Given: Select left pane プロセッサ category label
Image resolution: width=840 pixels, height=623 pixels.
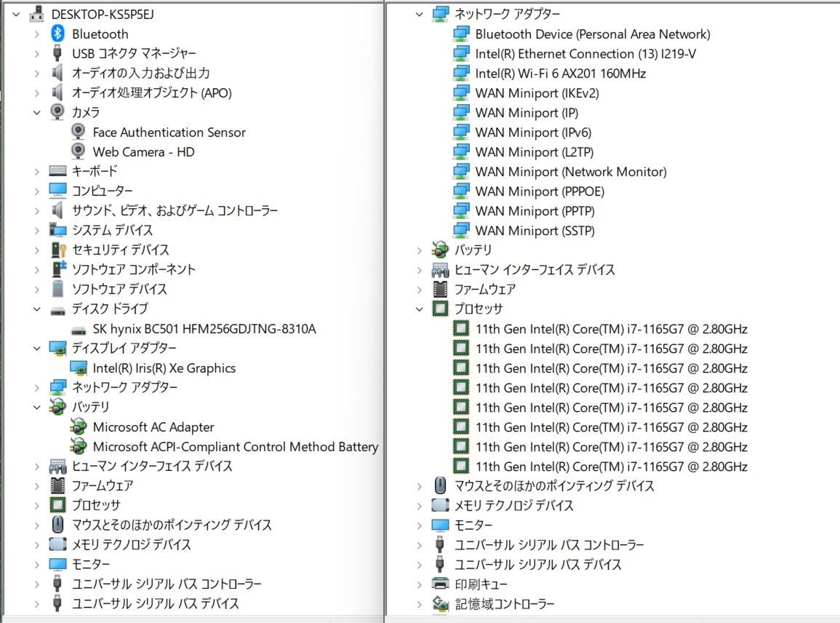Looking at the screenshot, I should point(97,506).
